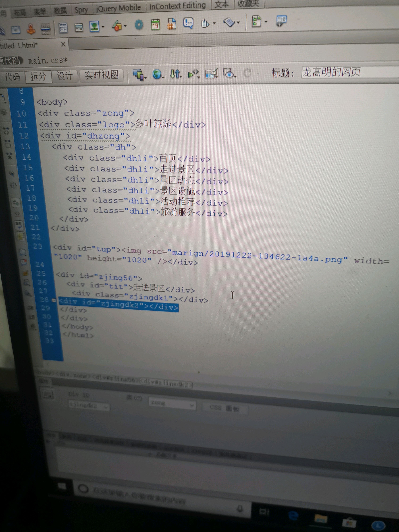The image size is (399, 532).
Task: Open the Spry insert tab
Action: tap(81, 10)
